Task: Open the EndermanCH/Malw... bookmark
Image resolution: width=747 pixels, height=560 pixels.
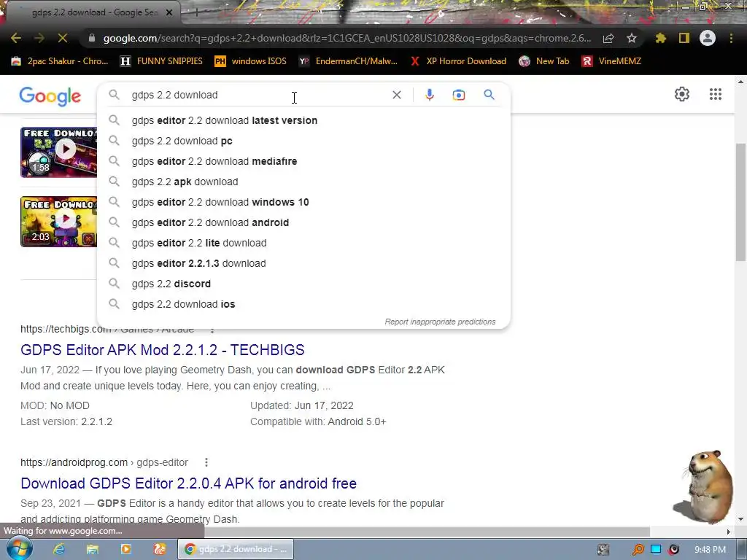Action: [x=348, y=61]
